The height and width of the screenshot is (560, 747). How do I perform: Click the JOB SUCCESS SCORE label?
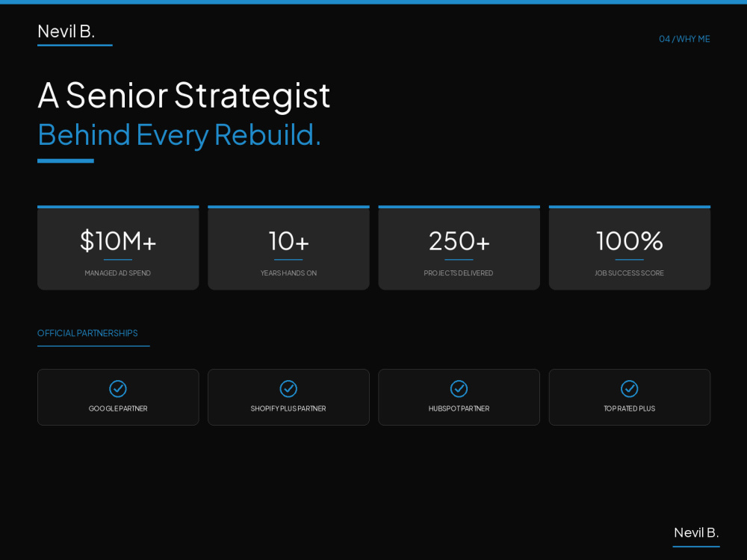(629, 273)
